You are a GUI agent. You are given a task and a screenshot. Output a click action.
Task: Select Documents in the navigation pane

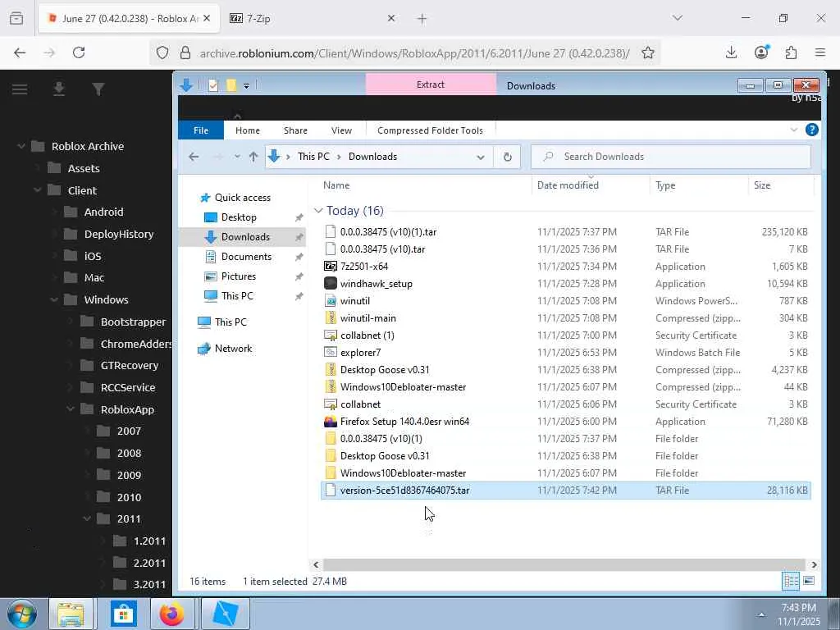point(246,257)
